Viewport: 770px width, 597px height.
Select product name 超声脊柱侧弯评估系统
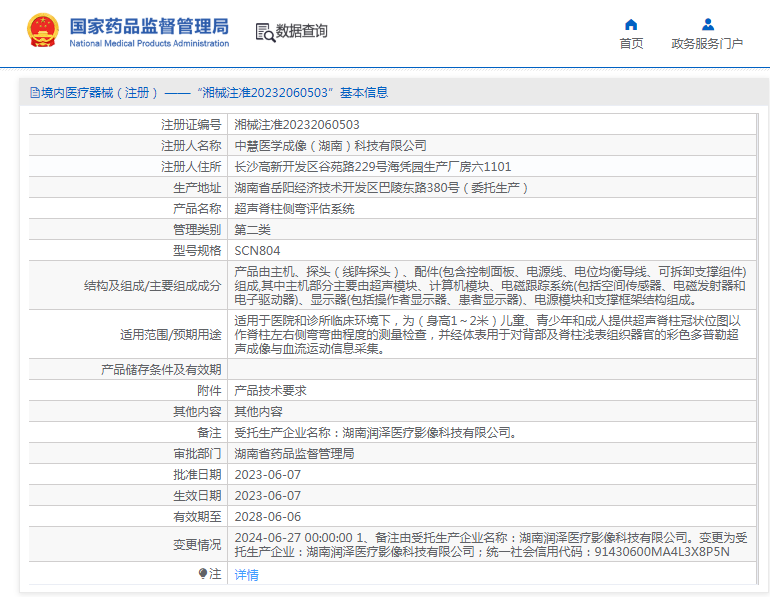tap(295, 209)
